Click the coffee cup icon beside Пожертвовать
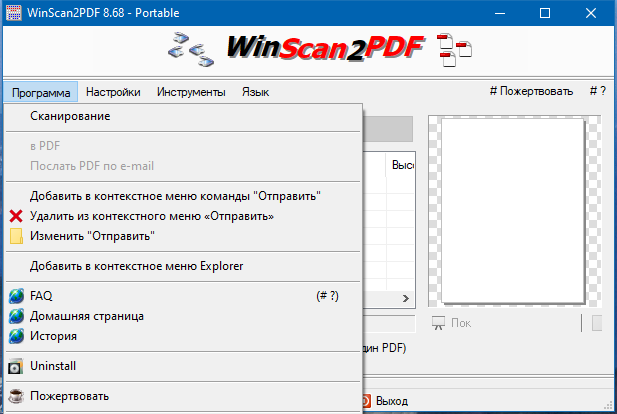The width and height of the screenshot is (617, 414). click(x=16, y=396)
